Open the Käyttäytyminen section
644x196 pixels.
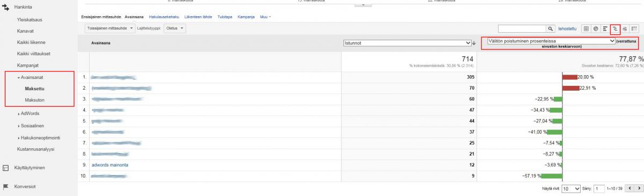(x=30, y=168)
